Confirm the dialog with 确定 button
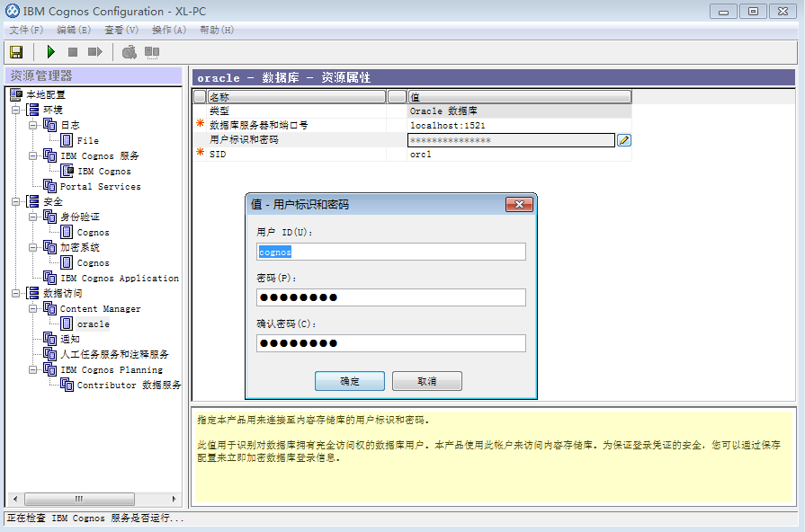 (x=350, y=381)
